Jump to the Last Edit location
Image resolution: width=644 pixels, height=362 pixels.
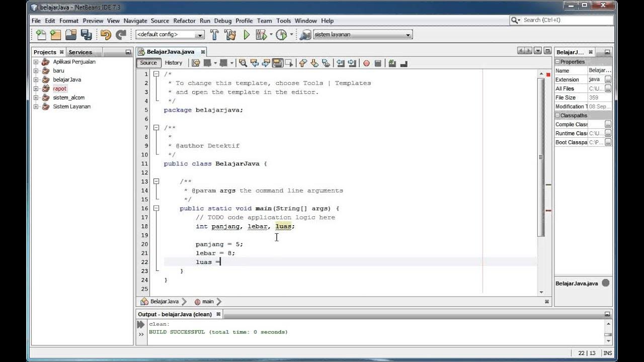[196, 63]
